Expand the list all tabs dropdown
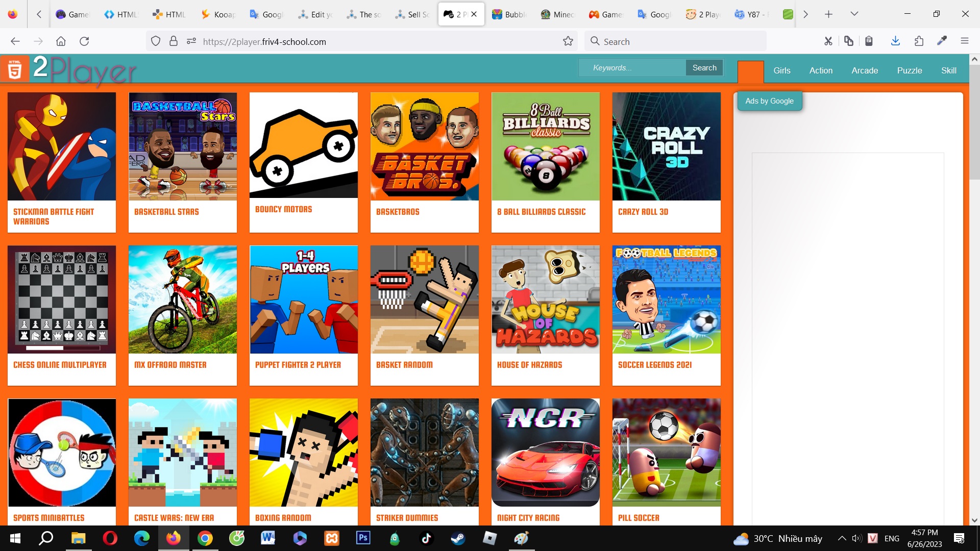 click(854, 14)
